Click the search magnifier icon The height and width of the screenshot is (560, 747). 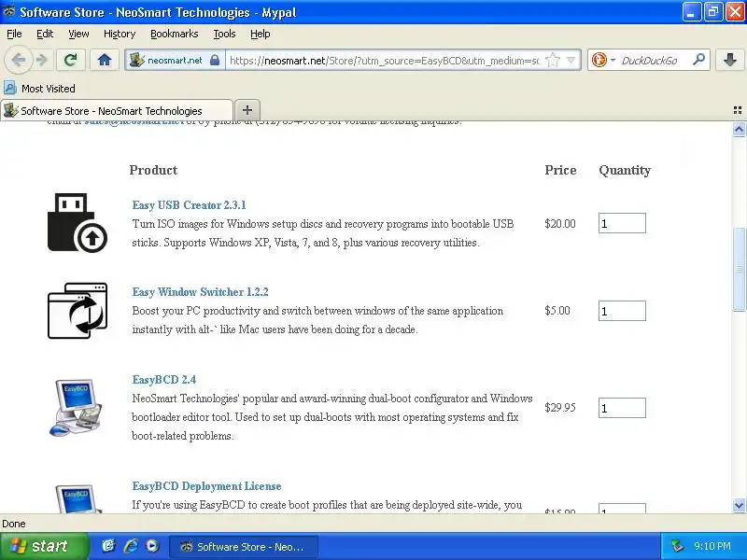point(698,60)
